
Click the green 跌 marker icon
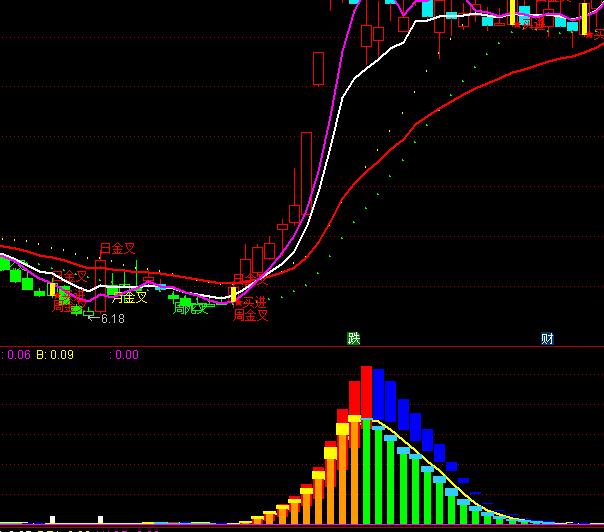click(x=353, y=338)
